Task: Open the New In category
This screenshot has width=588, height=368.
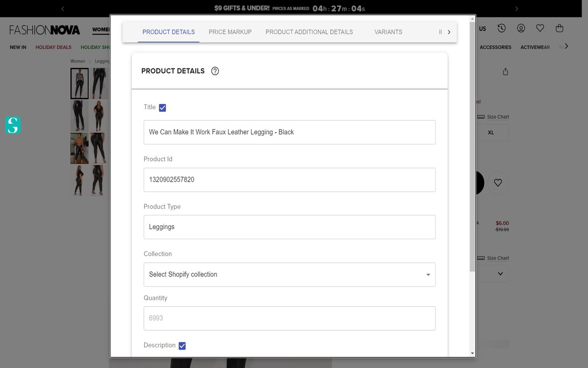Action: coord(18,47)
